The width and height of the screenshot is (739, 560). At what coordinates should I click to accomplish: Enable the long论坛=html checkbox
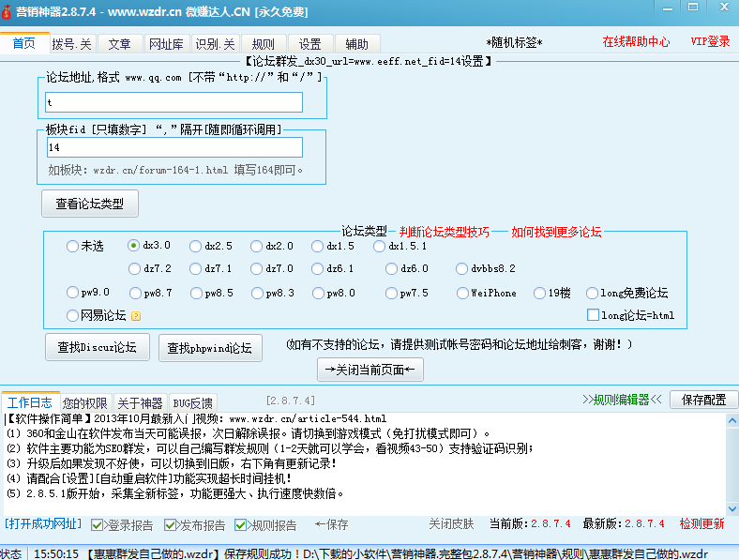[593, 316]
